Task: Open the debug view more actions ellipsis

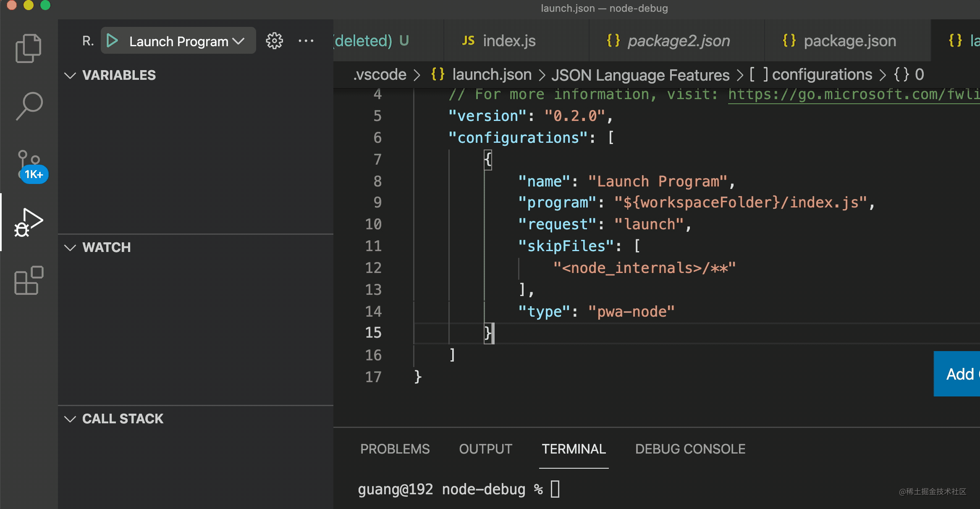Action: (306, 41)
